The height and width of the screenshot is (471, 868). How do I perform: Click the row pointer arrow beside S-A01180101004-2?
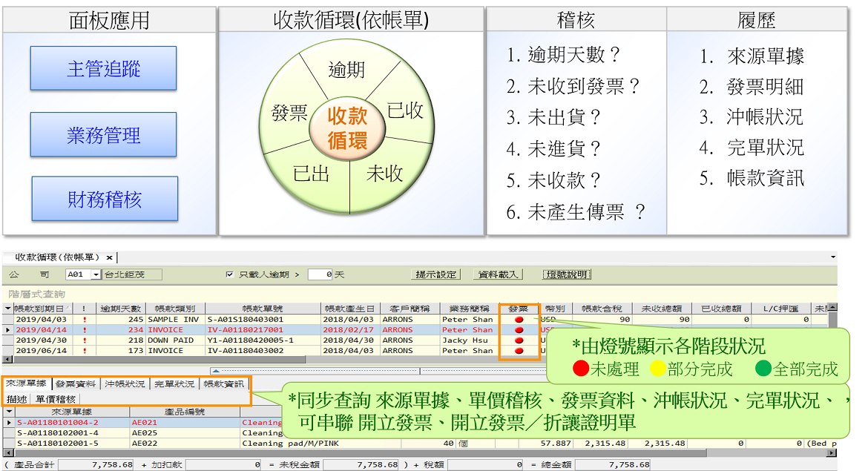point(8,422)
